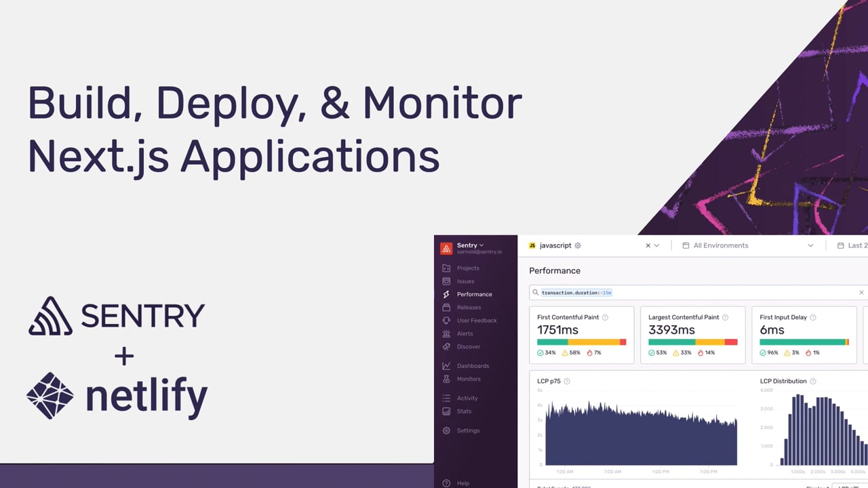Expand the Sentry organization dropdown
Image resolution: width=868 pixels, height=488 pixels.
coord(481,245)
